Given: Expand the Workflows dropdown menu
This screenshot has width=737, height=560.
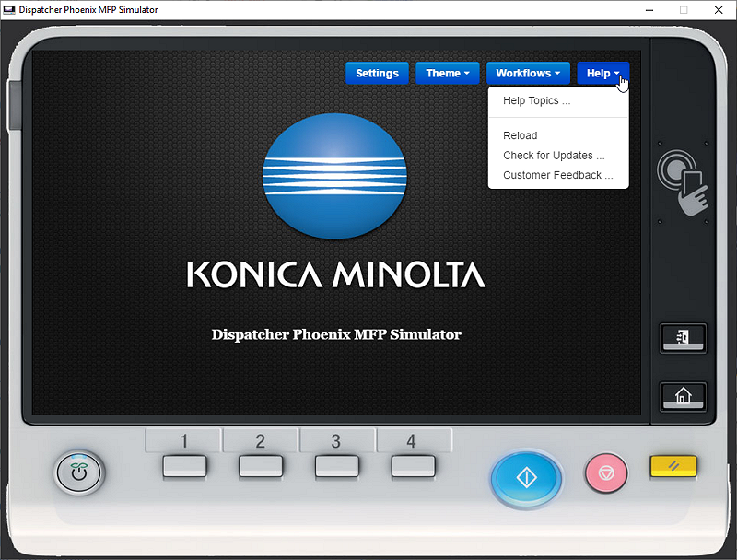Looking at the screenshot, I should pyautogui.click(x=528, y=74).
